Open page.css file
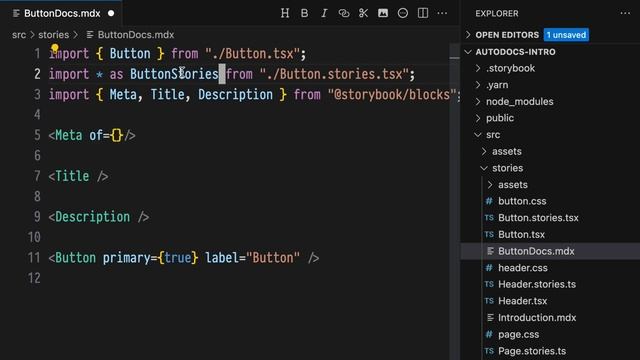 [518, 334]
